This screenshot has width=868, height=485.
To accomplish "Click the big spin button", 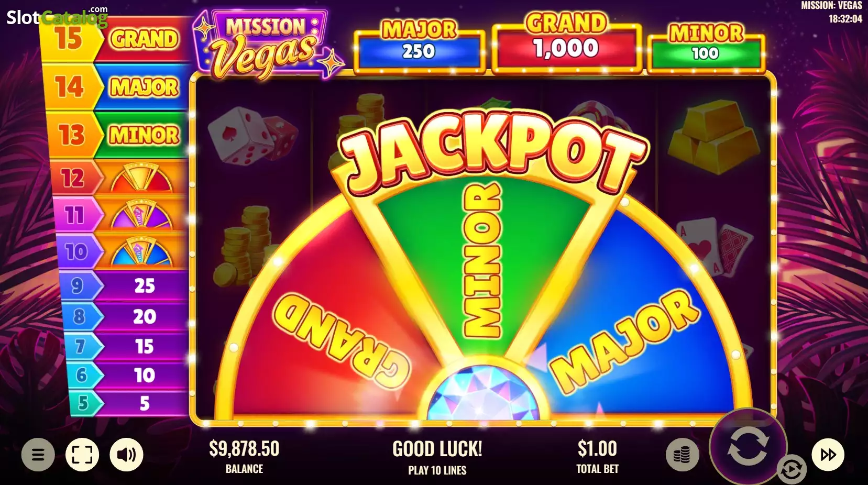I will [x=748, y=447].
